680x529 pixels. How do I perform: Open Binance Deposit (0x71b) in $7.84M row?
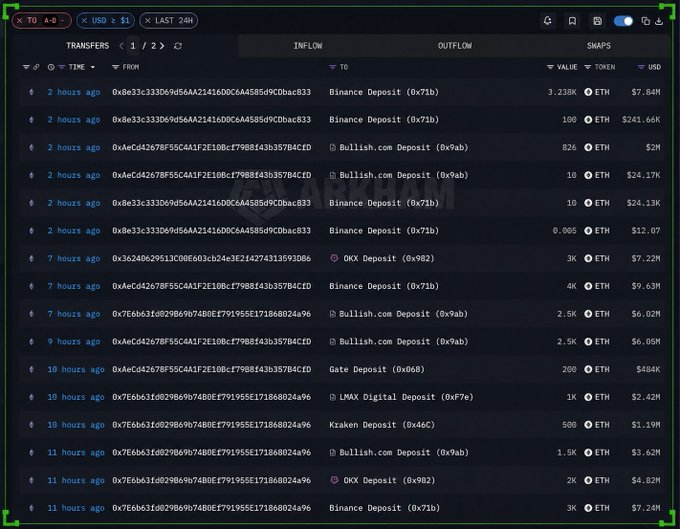tap(384, 92)
